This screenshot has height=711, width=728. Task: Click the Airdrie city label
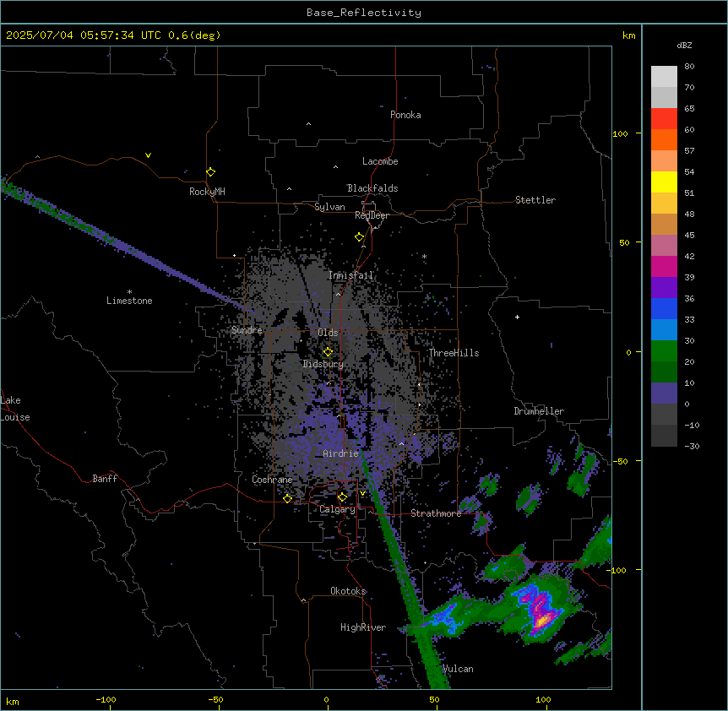pyautogui.click(x=341, y=453)
